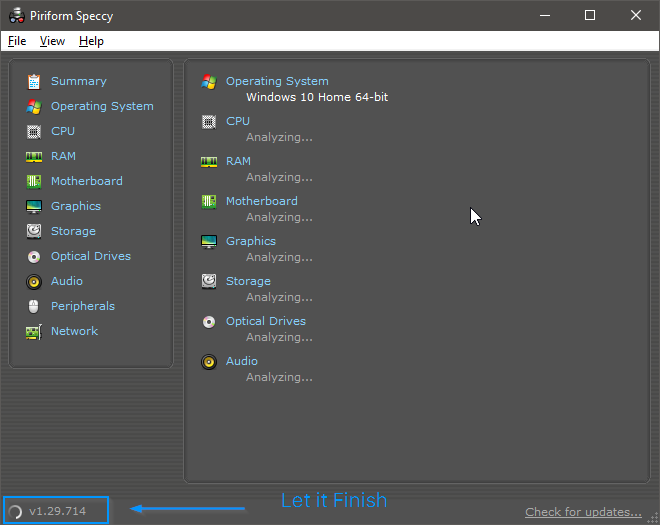The height and width of the screenshot is (525, 660).
Task: Click Analyzing text under Storage heading
Action: coord(279,297)
